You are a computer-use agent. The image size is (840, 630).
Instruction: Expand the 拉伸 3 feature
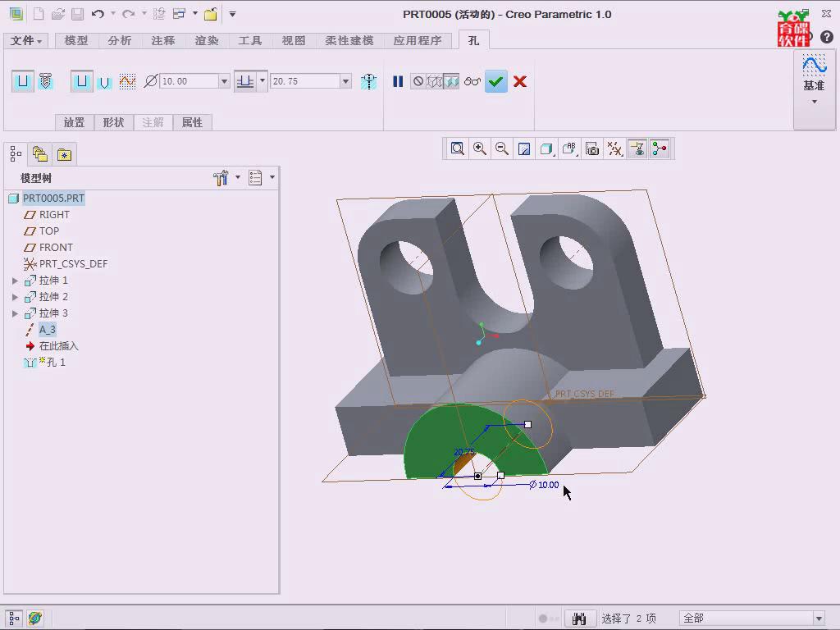point(15,313)
